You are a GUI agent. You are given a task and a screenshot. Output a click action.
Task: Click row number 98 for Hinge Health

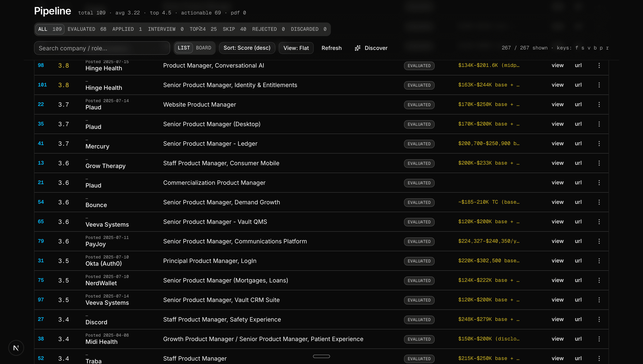tap(41, 65)
